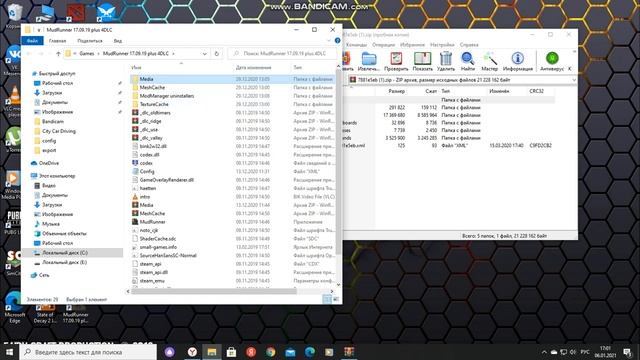Image resolution: width=640 pixels, height=360 pixels.
Task: Click the Microsoft Edge desktop shortcut
Action: pos(15,307)
